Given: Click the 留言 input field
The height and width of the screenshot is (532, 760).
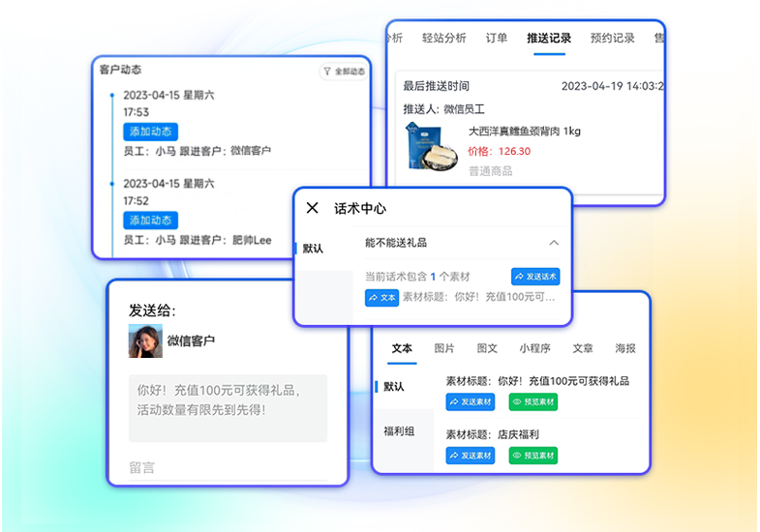Looking at the screenshot, I should [228, 467].
